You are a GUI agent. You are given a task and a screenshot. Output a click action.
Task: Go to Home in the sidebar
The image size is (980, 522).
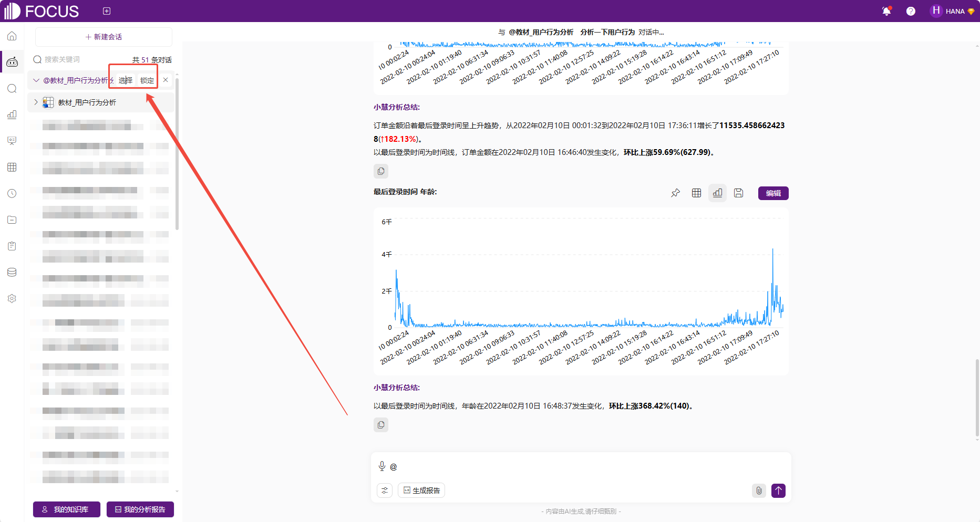click(12, 36)
